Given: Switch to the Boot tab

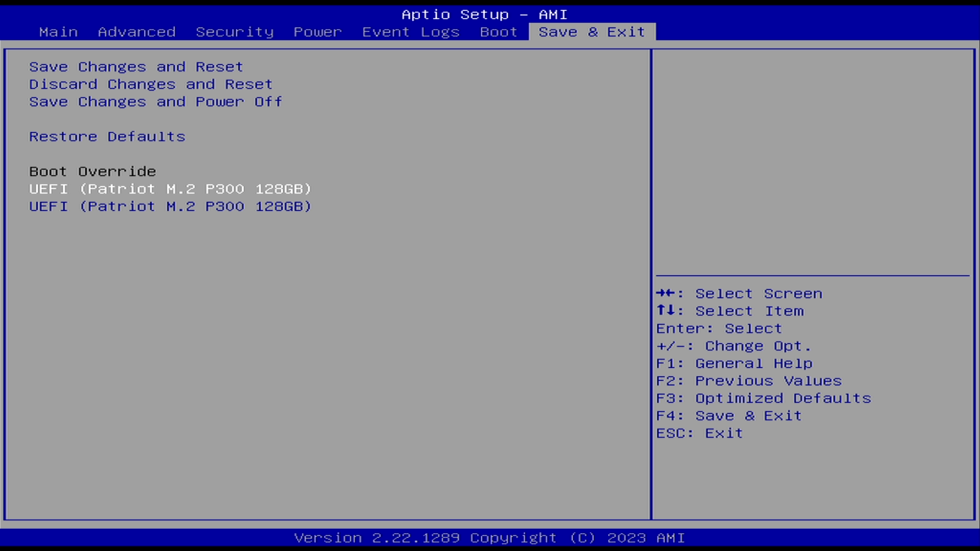Looking at the screenshot, I should [x=498, y=32].
